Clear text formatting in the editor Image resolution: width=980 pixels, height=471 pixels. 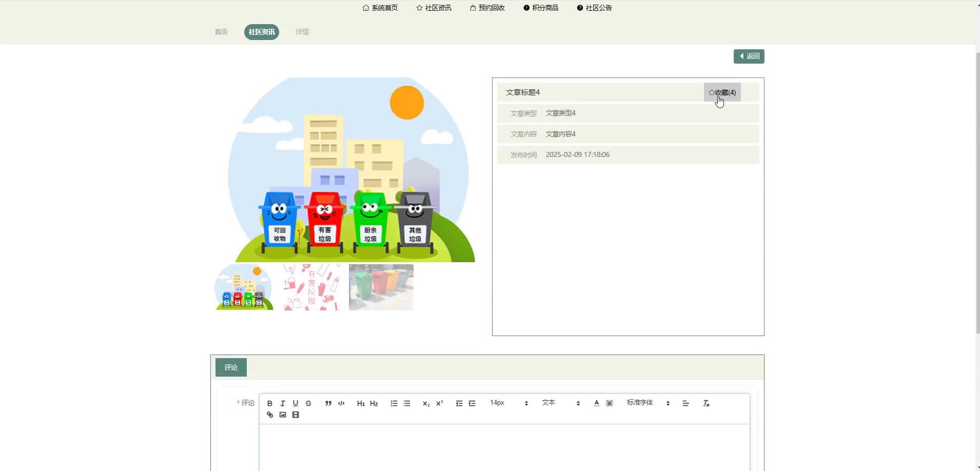pos(706,403)
